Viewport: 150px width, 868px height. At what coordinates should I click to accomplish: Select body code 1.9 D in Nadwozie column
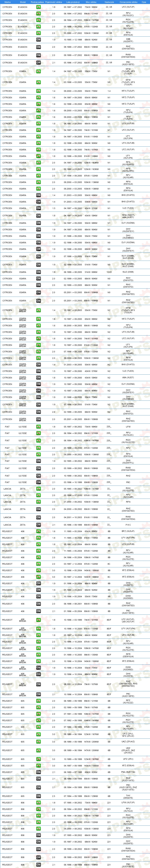(x=109, y=272)
